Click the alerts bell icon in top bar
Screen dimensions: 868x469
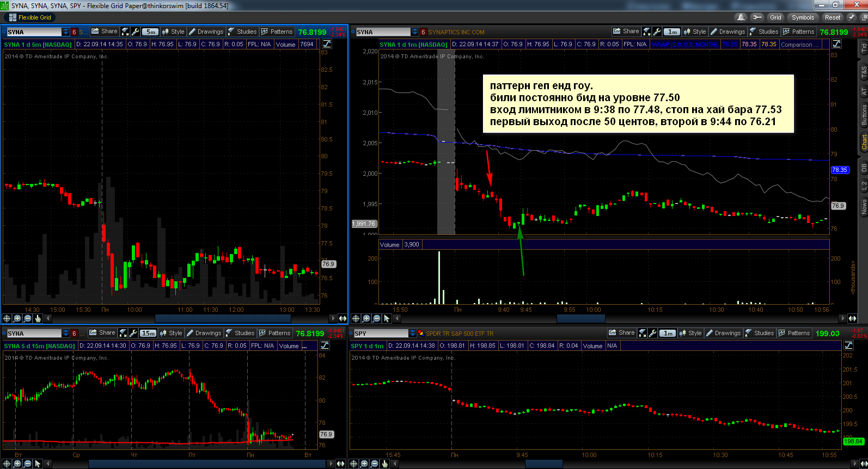point(741,17)
